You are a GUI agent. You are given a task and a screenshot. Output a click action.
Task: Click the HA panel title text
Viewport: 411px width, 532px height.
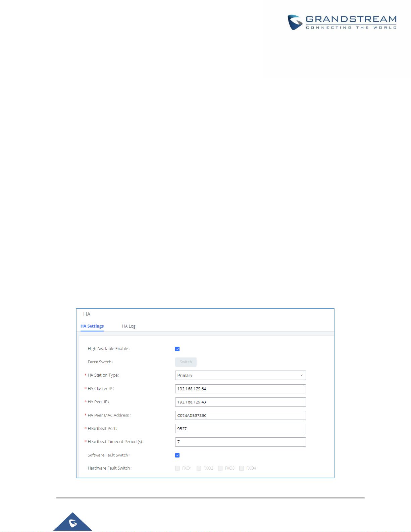(87, 314)
